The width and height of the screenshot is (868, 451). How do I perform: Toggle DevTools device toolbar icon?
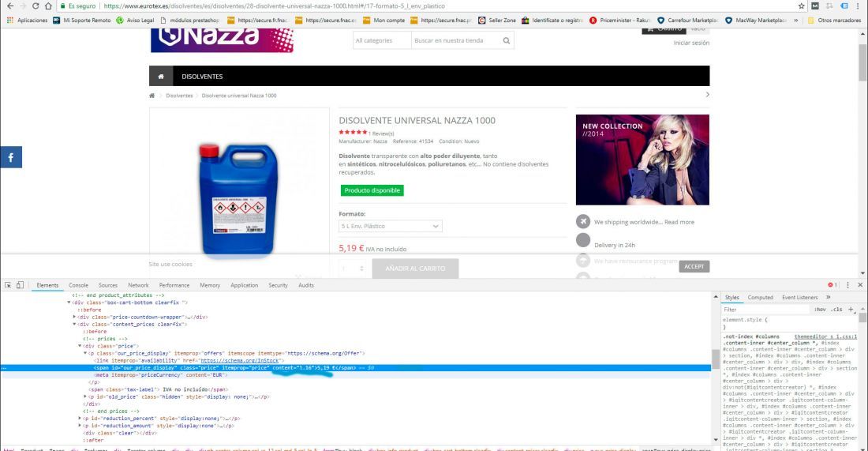click(20, 285)
